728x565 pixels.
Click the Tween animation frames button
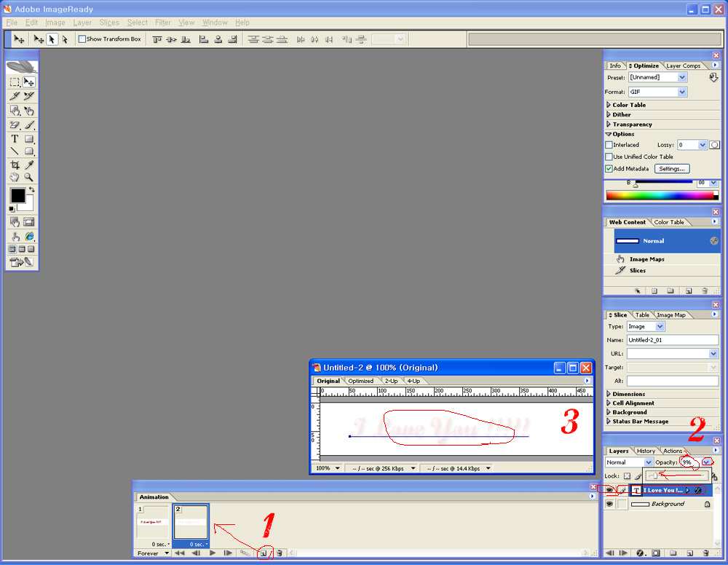click(245, 553)
